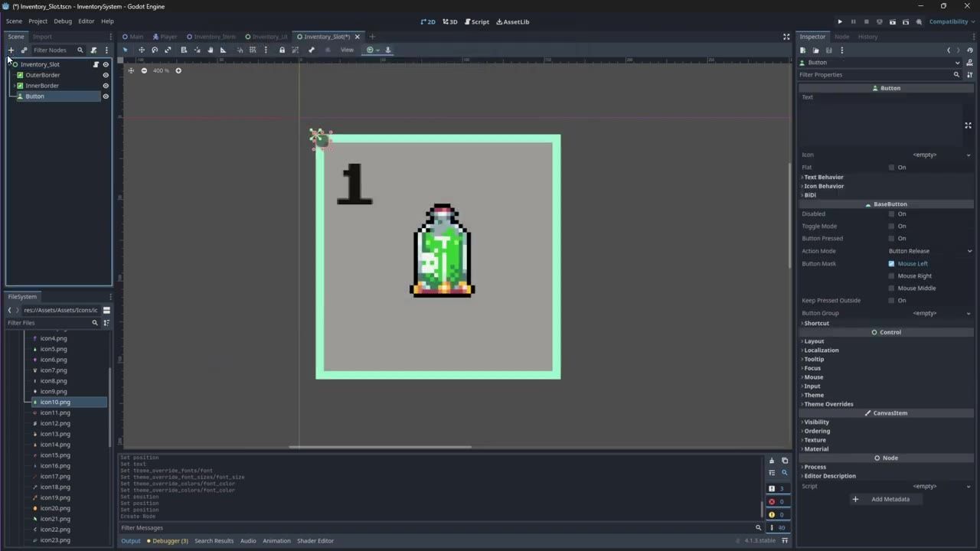Expand the Text Behavior section
Screen dimensions: 980x551
coord(823,177)
